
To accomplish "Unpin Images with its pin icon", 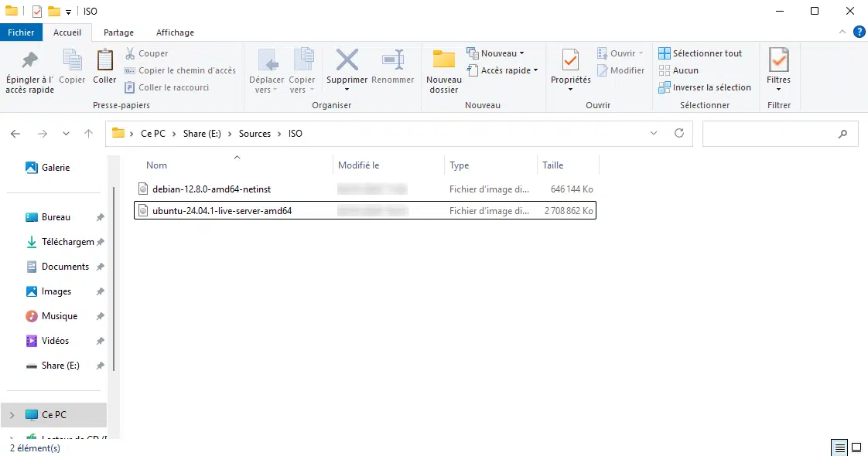I will pyautogui.click(x=101, y=291).
